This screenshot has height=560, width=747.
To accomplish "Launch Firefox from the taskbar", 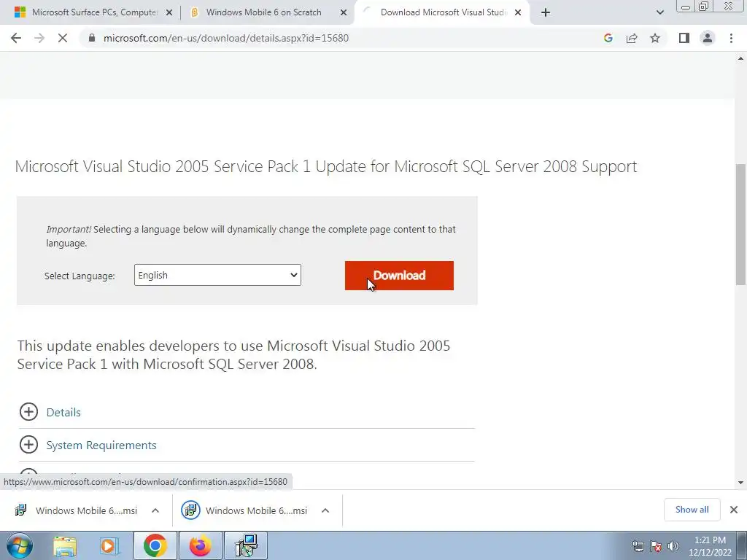I will coord(201,545).
